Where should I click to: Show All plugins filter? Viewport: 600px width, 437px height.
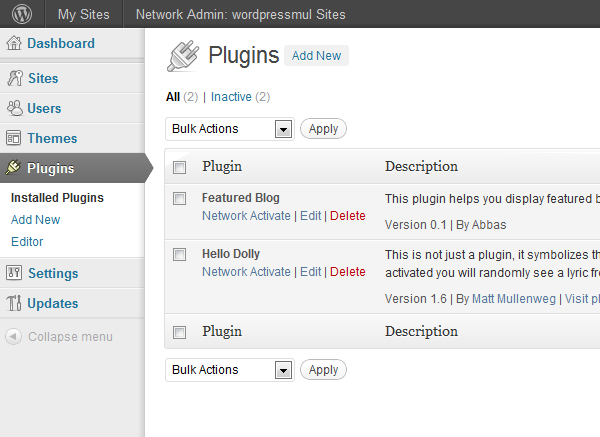point(173,97)
